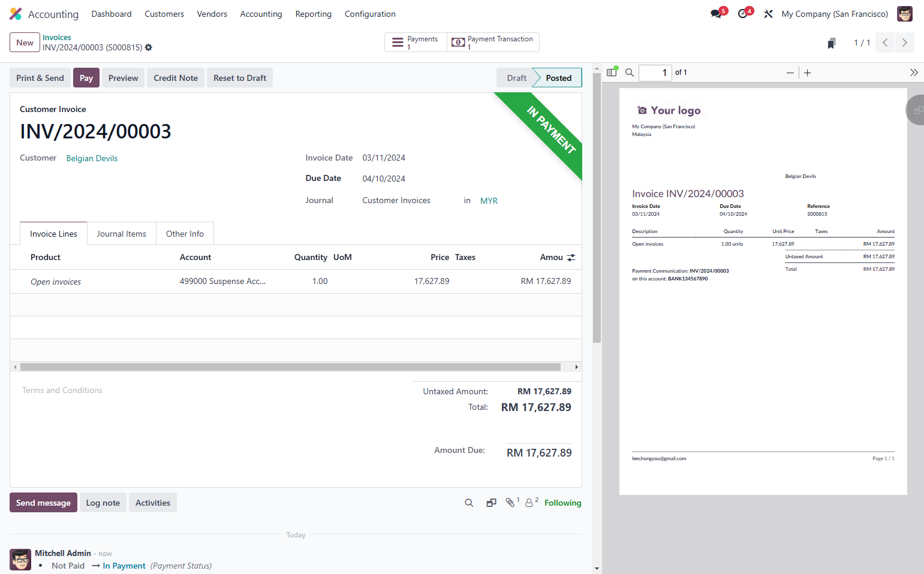
Task: Go to the next record arrow
Action: point(904,43)
